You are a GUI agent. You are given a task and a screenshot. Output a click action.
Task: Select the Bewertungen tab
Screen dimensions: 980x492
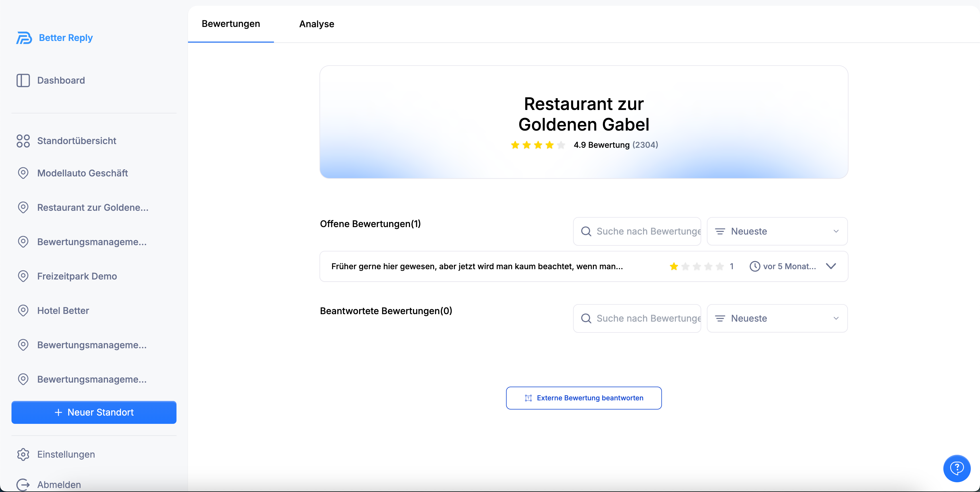coord(231,23)
